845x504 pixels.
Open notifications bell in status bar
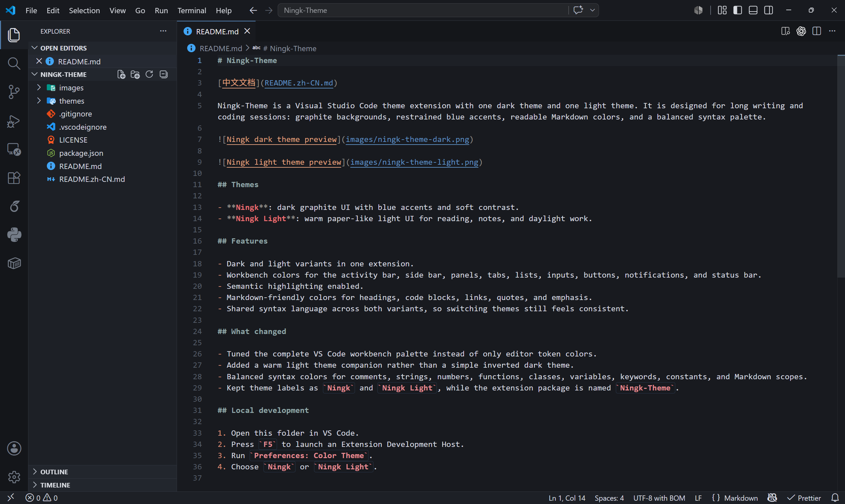tap(835, 498)
